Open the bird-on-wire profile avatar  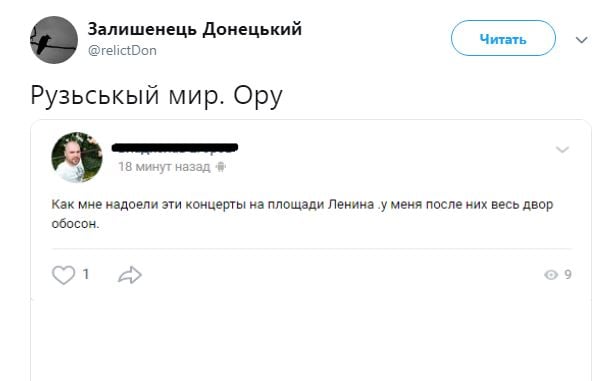[x=54, y=40]
